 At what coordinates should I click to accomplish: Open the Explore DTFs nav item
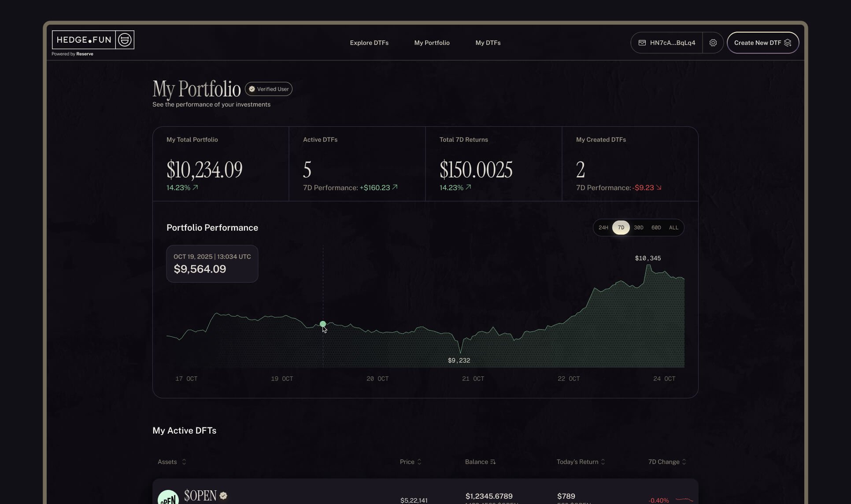click(x=369, y=43)
